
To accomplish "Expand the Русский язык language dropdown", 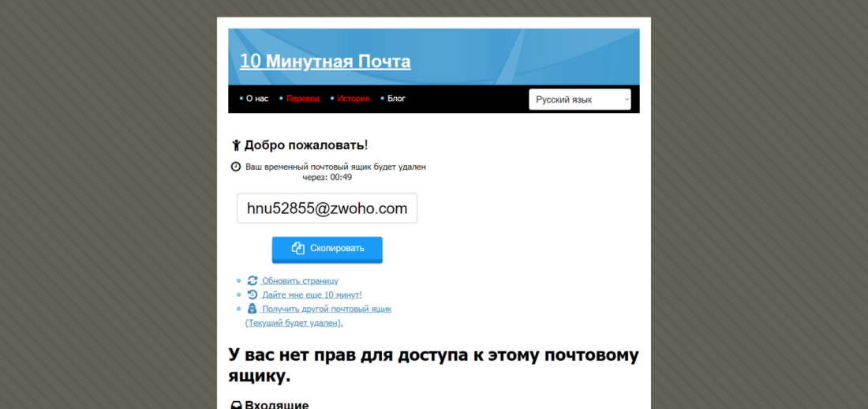I will [580, 99].
